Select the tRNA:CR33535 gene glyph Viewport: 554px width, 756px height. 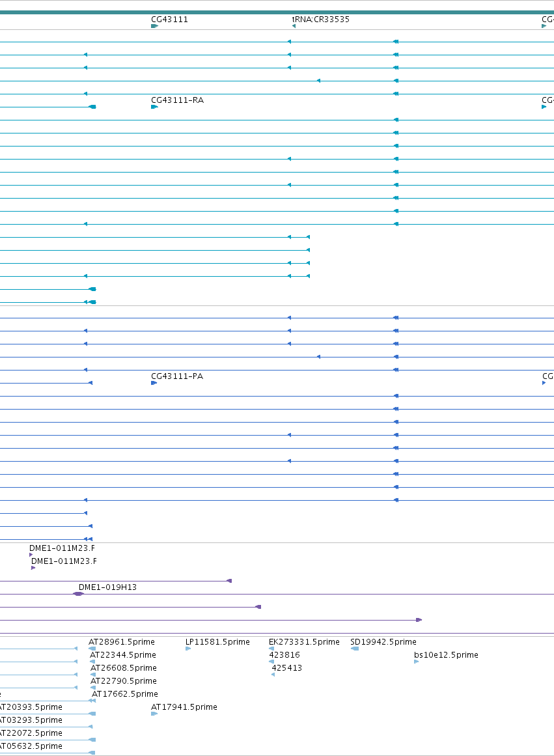(294, 26)
